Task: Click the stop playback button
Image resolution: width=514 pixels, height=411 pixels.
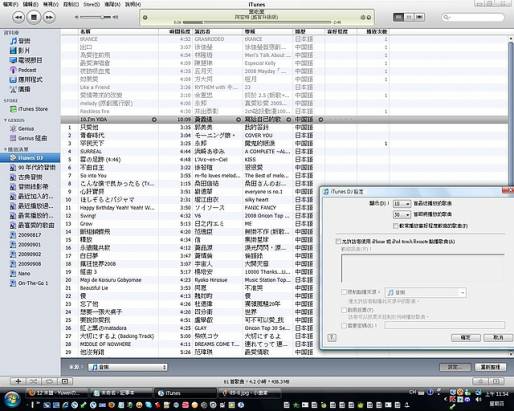Action: [34, 17]
